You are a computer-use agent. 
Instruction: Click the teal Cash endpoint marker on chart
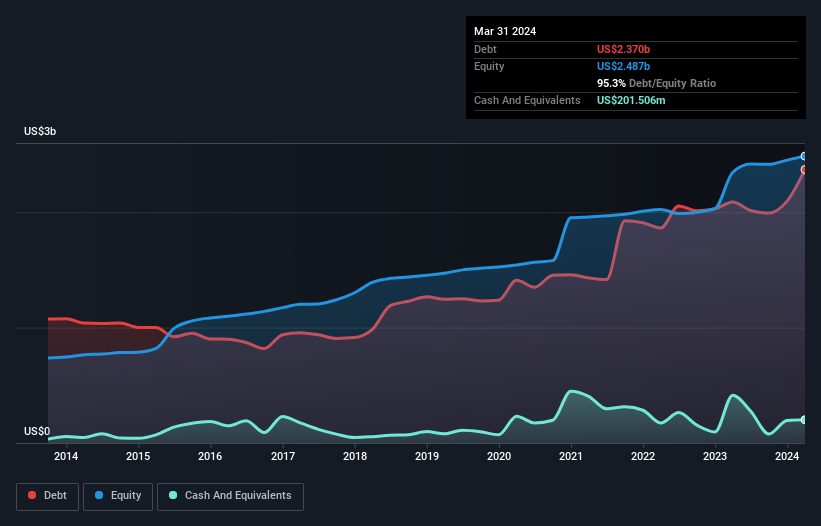click(804, 420)
